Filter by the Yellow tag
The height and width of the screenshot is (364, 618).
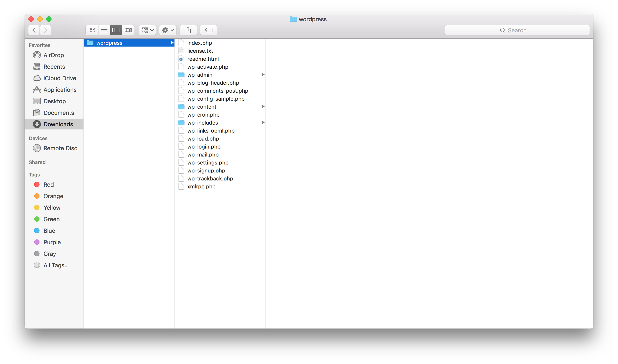pyautogui.click(x=54, y=208)
